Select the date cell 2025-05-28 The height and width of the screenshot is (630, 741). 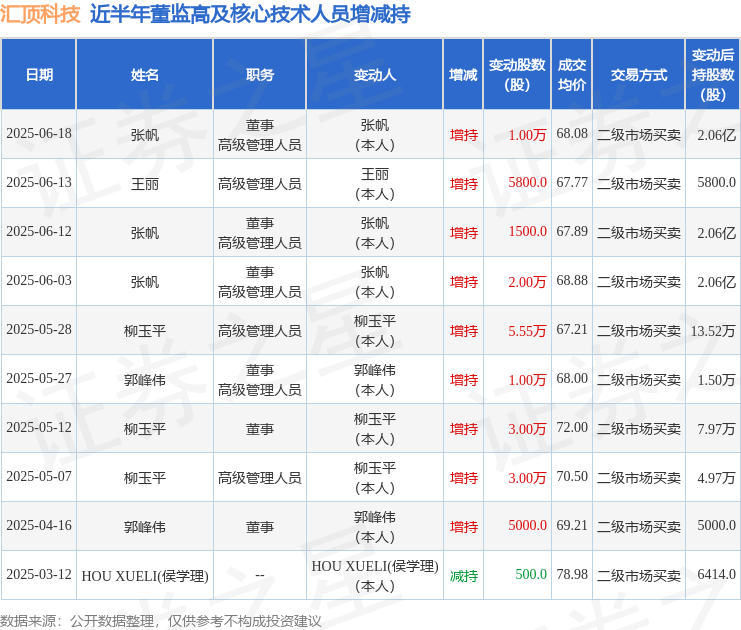39,329
